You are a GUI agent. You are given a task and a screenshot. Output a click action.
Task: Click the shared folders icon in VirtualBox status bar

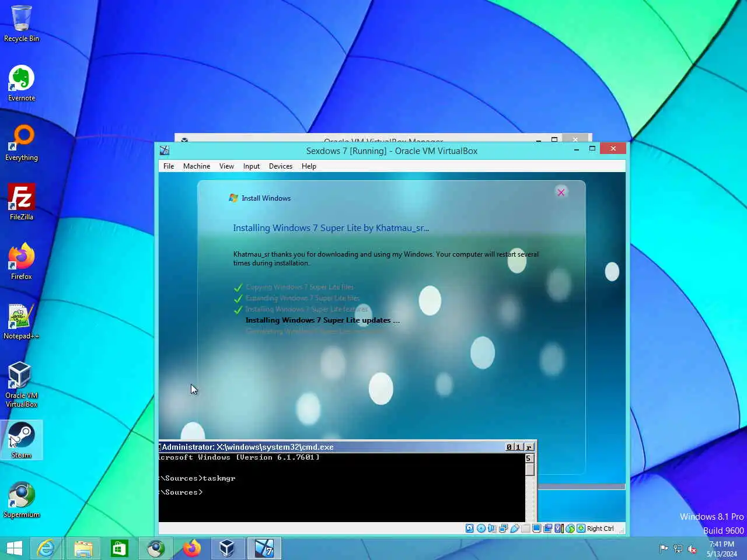tap(526, 528)
